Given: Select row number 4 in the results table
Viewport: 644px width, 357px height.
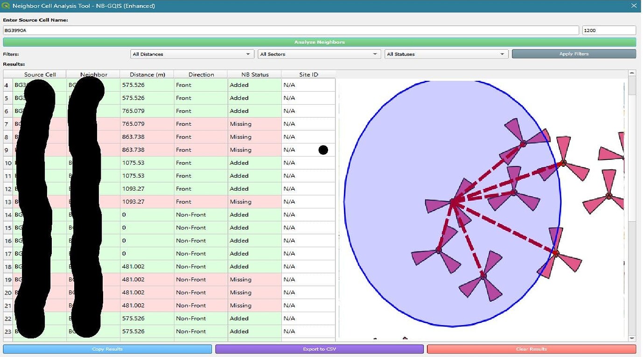Looking at the screenshot, I should pos(8,85).
